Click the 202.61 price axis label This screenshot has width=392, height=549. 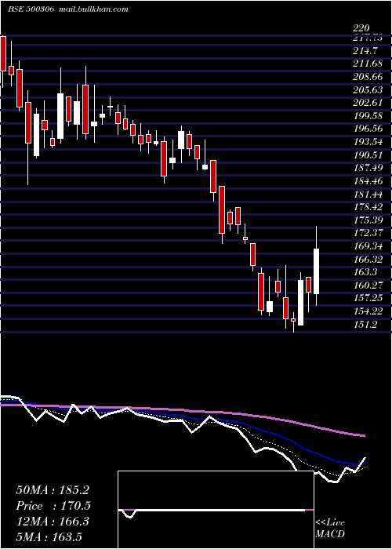[368, 104]
